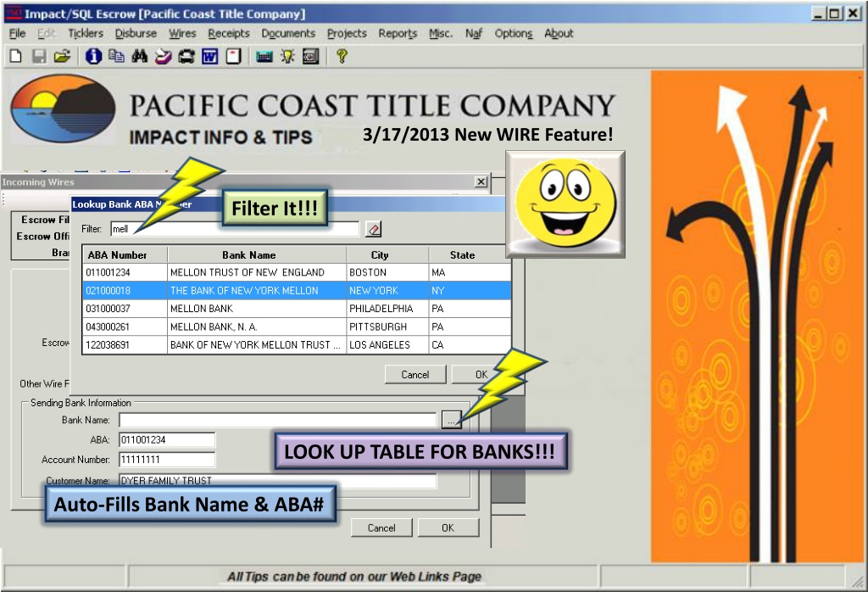Click the Filter text field

[x=235, y=229]
